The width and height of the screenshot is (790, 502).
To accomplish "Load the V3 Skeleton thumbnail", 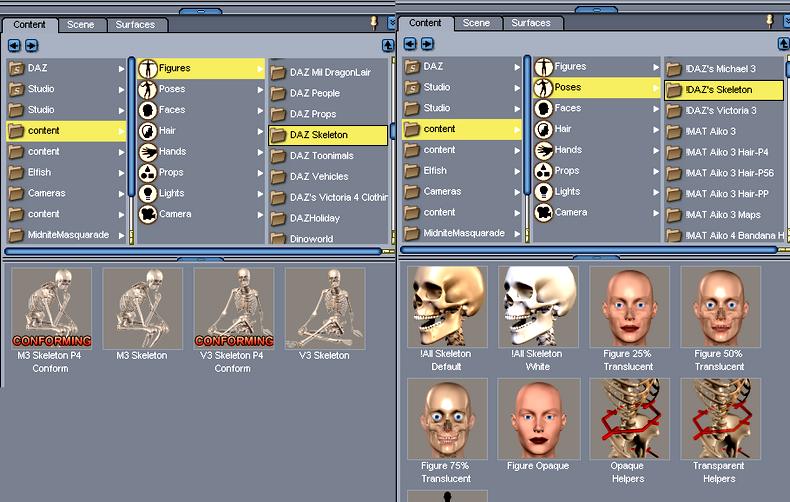I will click(x=325, y=308).
